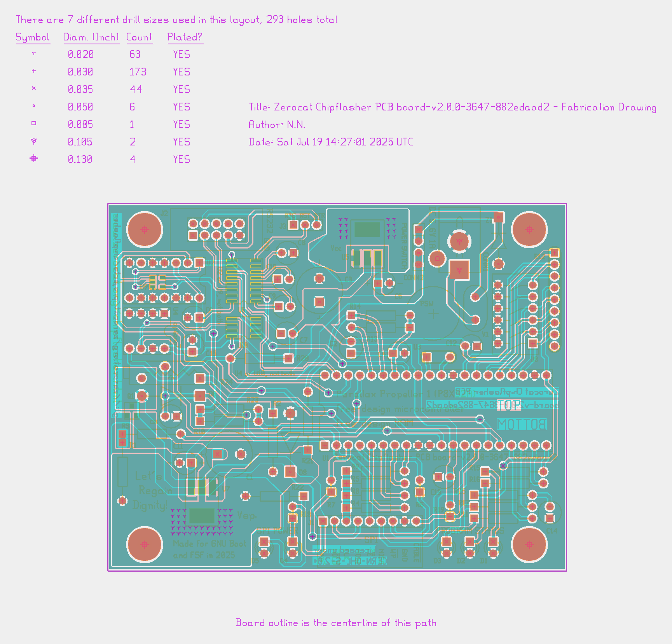Click 'YES' in the 0.030 drill row
This screenshot has height=644, width=672.
(x=182, y=72)
